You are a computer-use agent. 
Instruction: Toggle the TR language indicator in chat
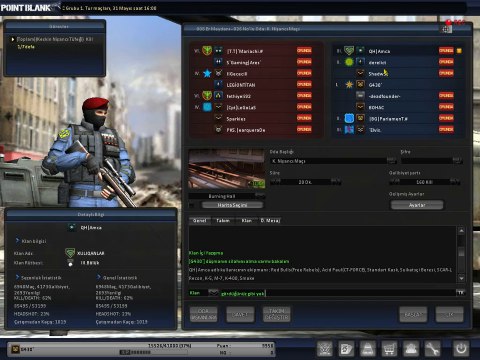[460, 293]
